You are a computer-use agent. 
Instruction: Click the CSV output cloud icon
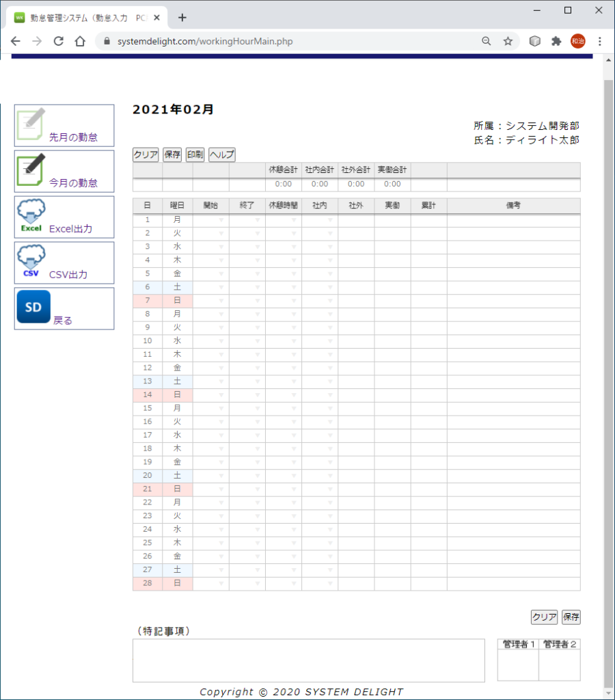31,262
